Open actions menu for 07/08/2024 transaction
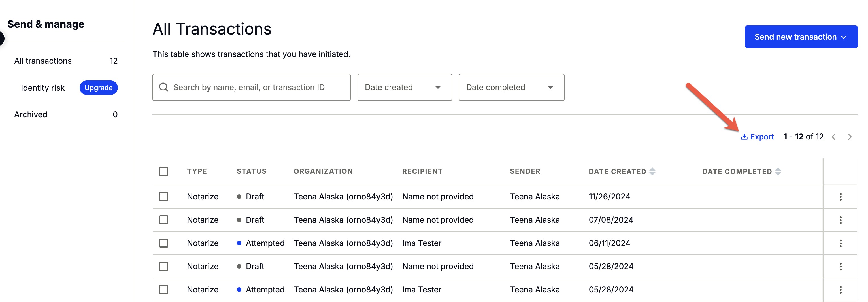Viewport: 868px width, 302px height. pyautogui.click(x=840, y=220)
